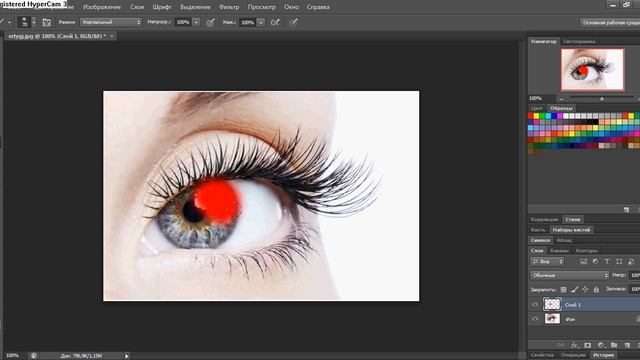Click the opacity 100% field in options bar
640x360 pixels.
[x=183, y=22]
